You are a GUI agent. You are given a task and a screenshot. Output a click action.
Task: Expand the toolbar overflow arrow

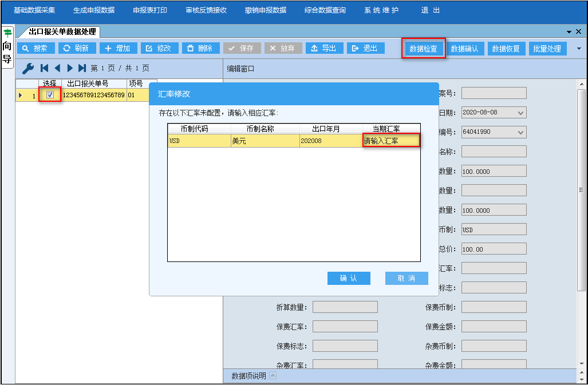[x=578, y=49]
